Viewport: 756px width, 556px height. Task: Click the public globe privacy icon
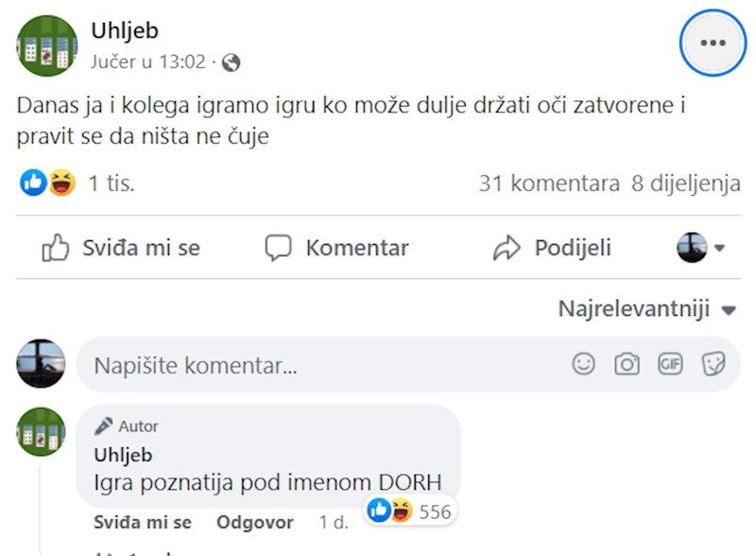[231, 63]
